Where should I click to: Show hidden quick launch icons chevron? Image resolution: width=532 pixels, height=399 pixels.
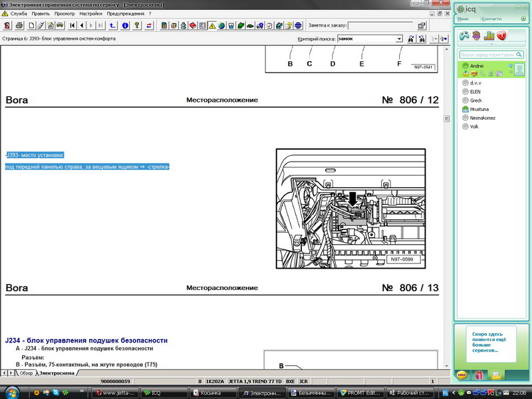pos(82,391)
